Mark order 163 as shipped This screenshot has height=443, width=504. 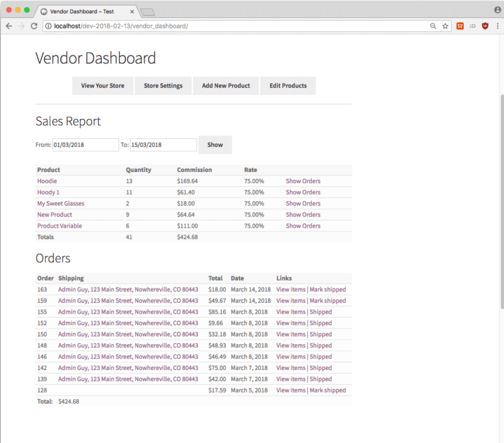(x=328, y=289)
